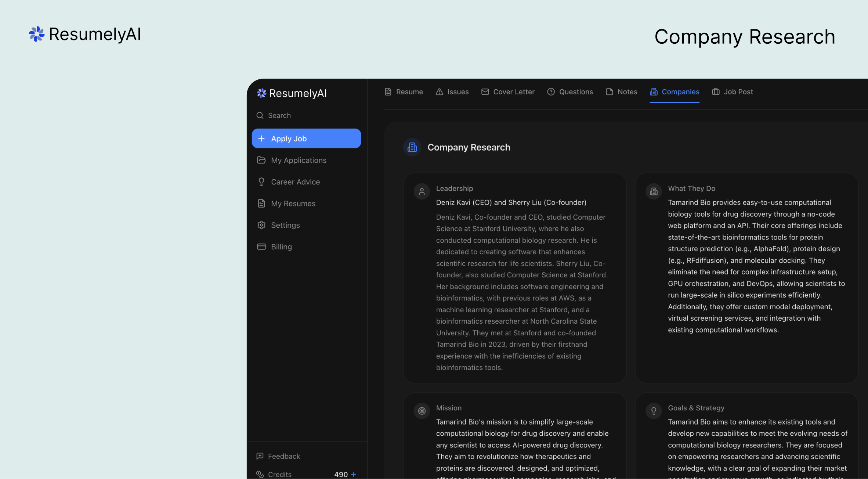Click the Apply Job button
This screenshot has width=868, height=479.
pyautogui.click(x=306, y=138)
